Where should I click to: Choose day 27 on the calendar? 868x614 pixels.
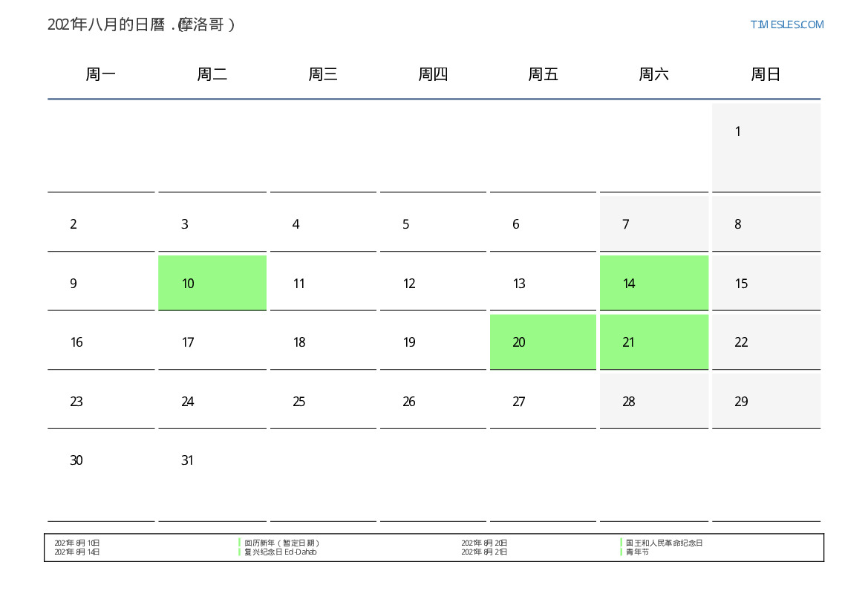(543, 401)
